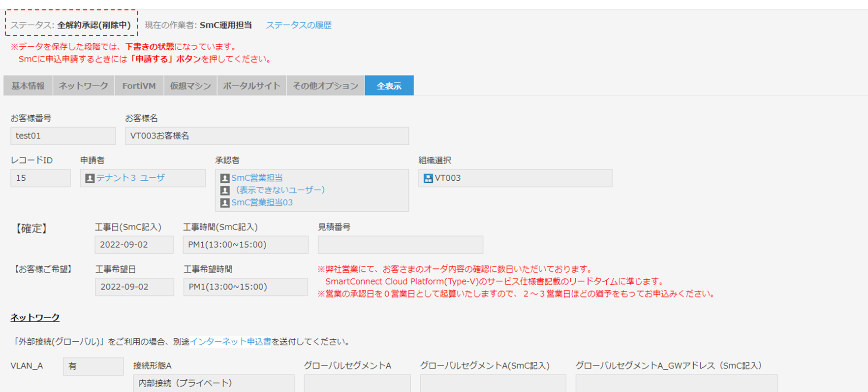Click the お客様名 field VT003お客様名
The image size is (868, 392).
[x=267, y=136]
